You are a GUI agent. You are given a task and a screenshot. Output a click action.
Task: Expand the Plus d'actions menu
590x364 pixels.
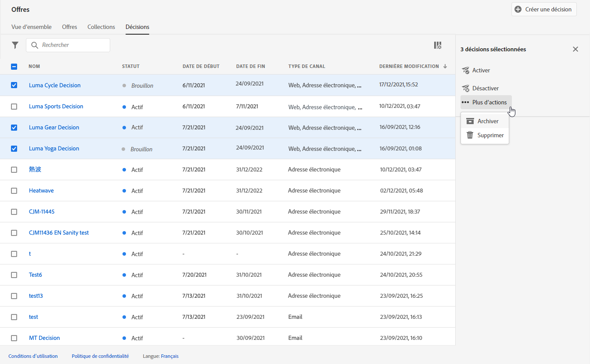pos(486,102)
